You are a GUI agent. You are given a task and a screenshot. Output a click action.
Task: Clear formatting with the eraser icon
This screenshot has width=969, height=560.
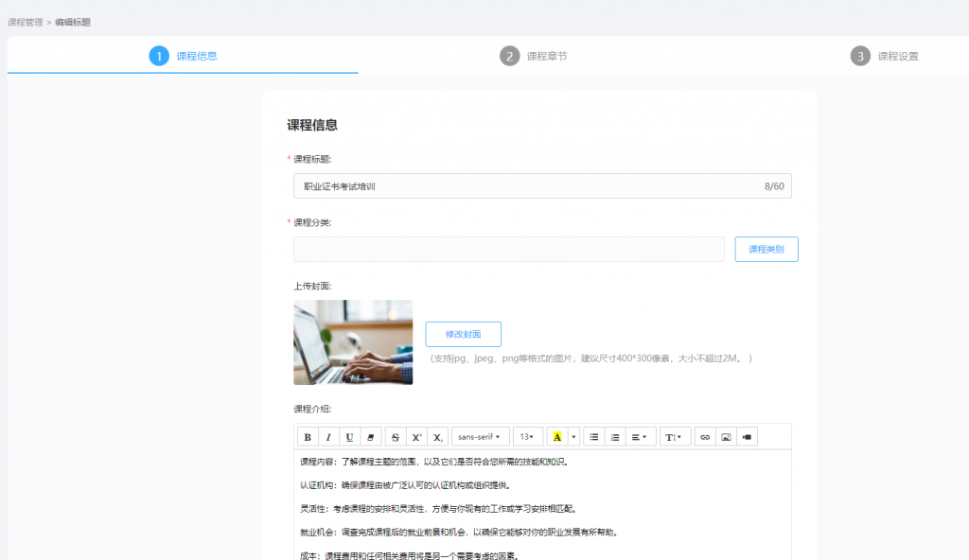pyautogui.click(x=370, y=437)
